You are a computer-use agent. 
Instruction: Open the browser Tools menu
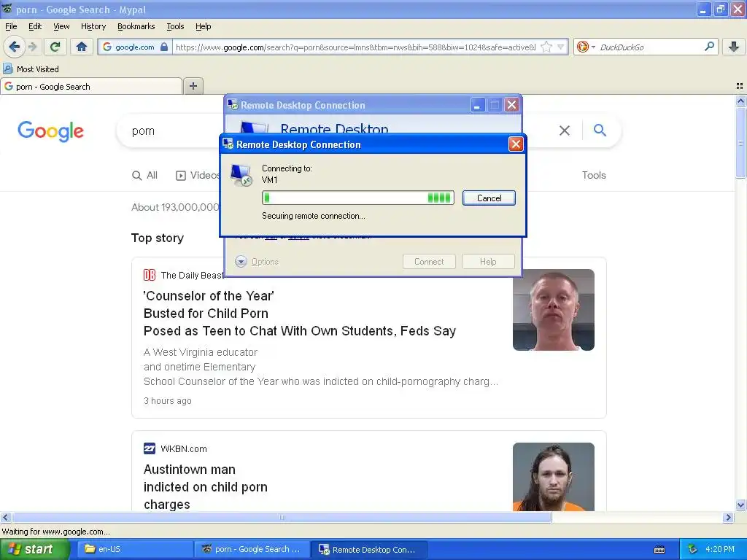[175, 27]
